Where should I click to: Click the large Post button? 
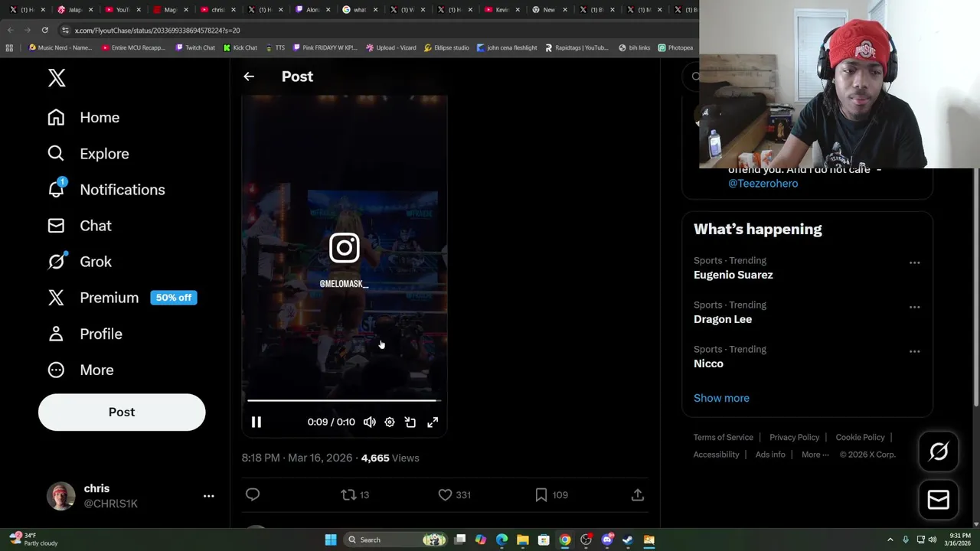(x=122, y=412)
